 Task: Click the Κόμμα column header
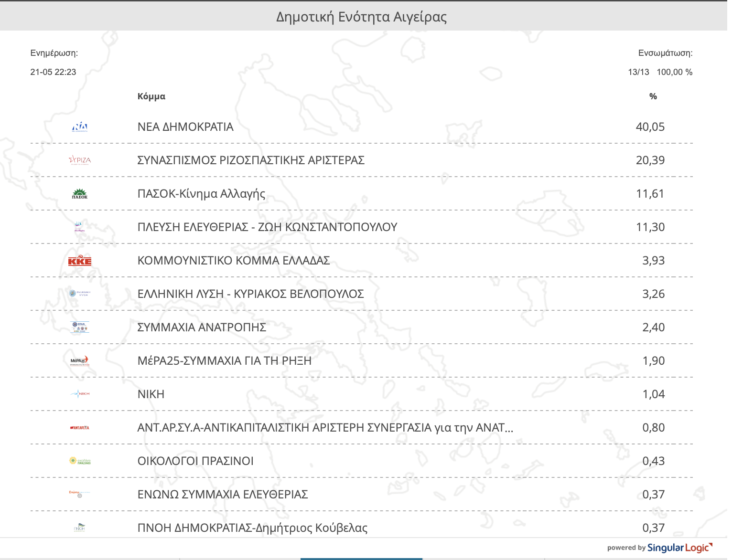tap(151, 96)
